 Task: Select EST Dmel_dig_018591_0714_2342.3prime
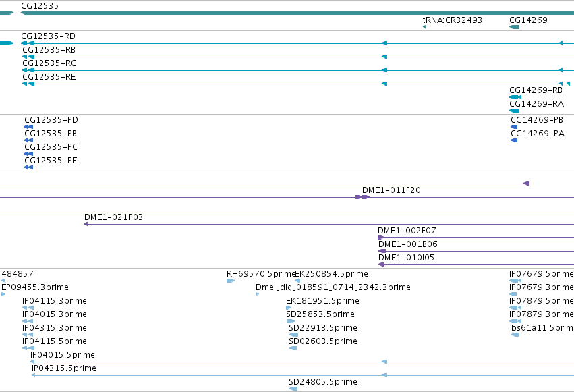pos(333,287)
